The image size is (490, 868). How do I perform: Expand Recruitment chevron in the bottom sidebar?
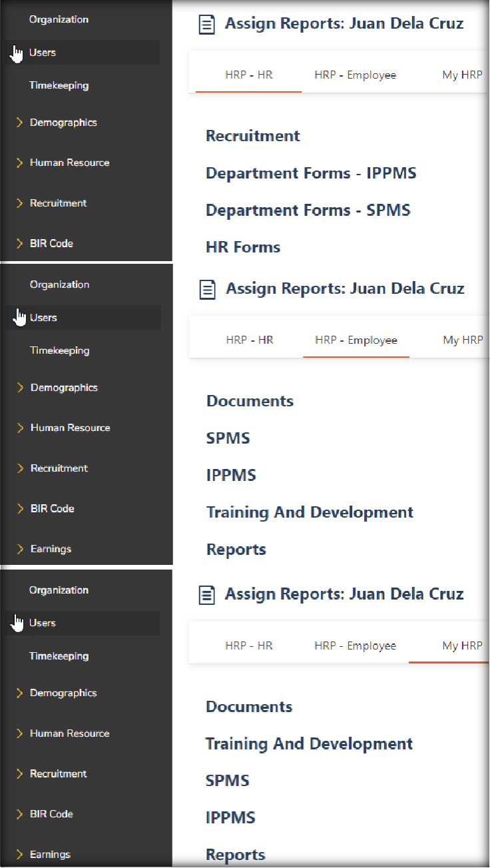pos(20,773)
